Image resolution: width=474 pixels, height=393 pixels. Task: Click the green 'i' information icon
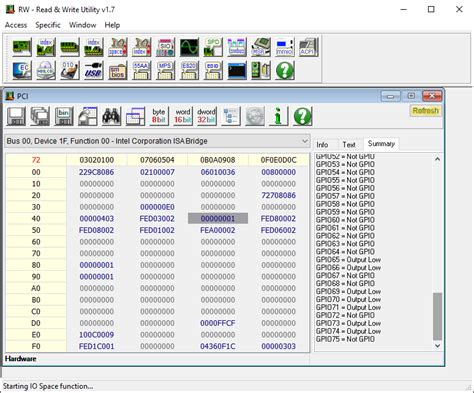279,116
